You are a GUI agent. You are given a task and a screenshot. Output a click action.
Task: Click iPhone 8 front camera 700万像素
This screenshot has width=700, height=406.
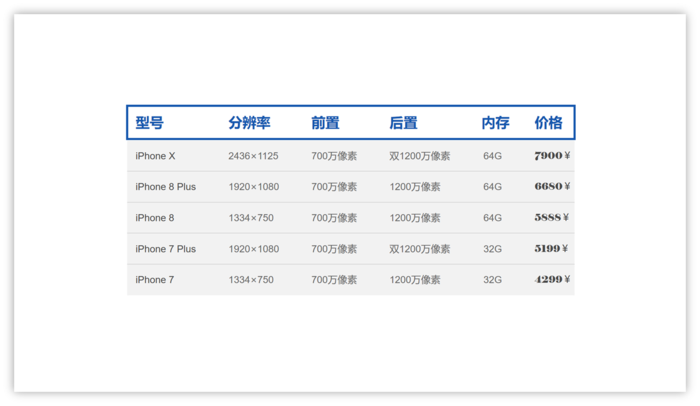pos(334,218)
